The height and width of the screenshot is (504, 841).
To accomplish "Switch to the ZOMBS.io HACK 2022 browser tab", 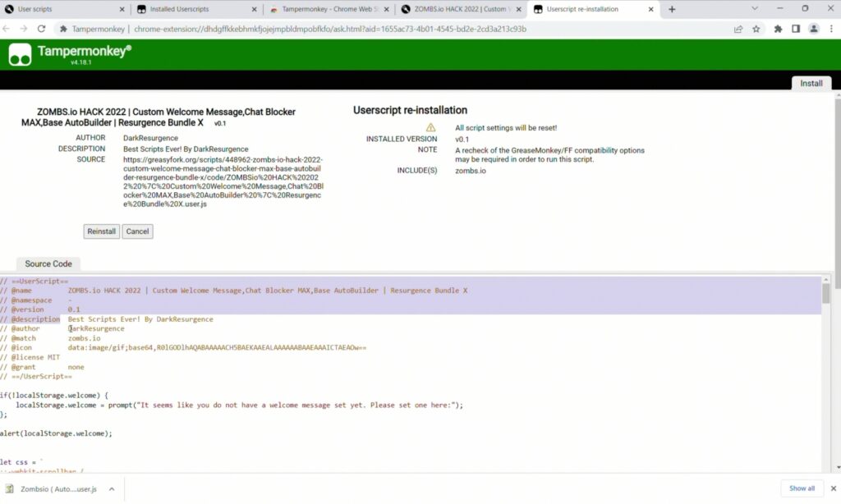I will coord(461,9).
